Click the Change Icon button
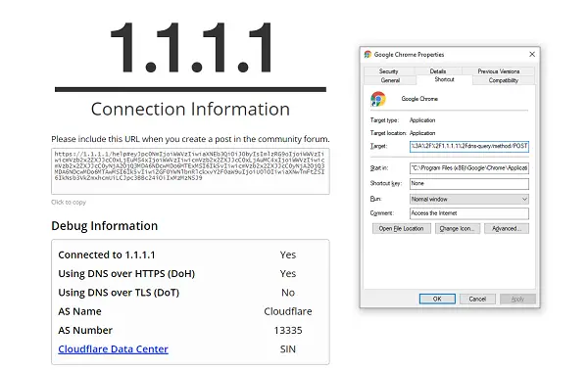The width and height of the screenshot is (588, 370). pyautogui.click(x=457, y=228)
